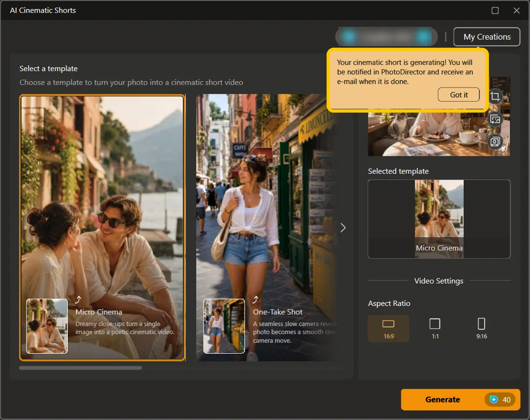Select the 16:9 aspect ratio
Viewport: 530px width, 420px height.
[x=388, y=329]
